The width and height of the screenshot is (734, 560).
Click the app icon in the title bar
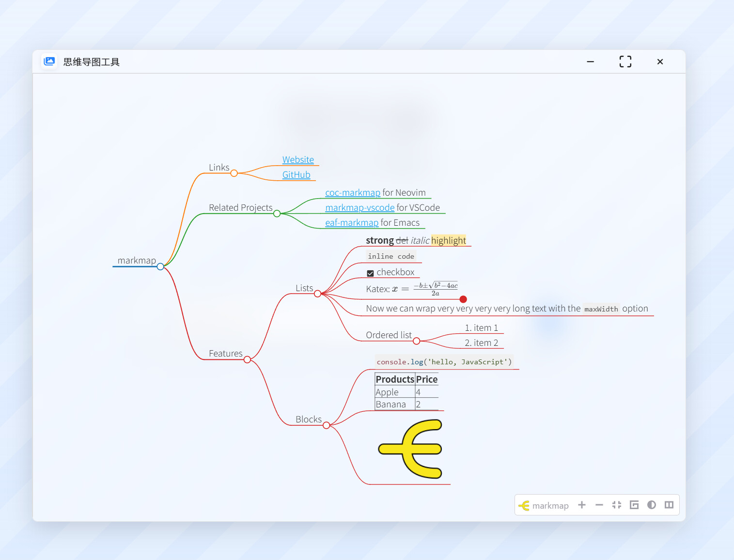[x=49, y=62]
